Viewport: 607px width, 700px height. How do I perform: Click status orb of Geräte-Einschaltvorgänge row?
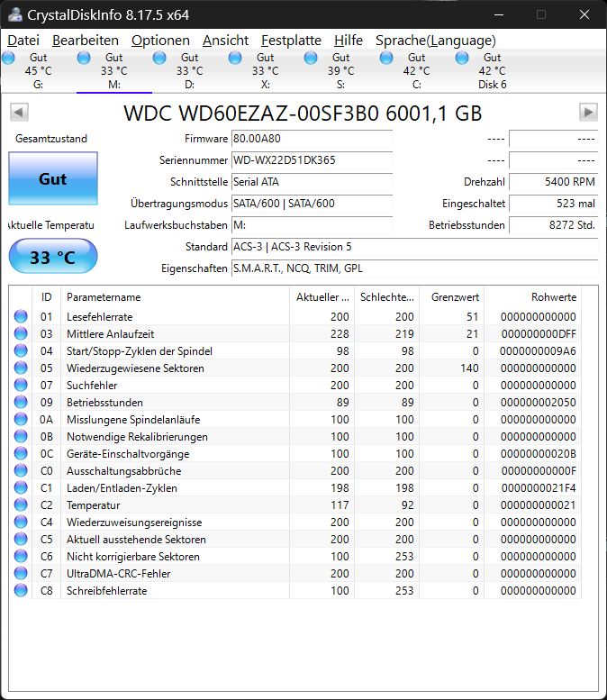tap(21, 453)
